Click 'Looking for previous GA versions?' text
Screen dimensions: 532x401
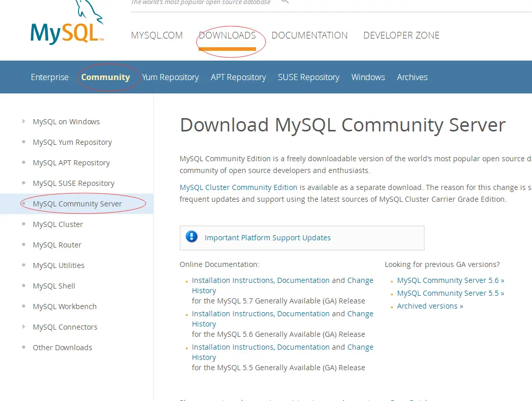click(x=442, y=264)
